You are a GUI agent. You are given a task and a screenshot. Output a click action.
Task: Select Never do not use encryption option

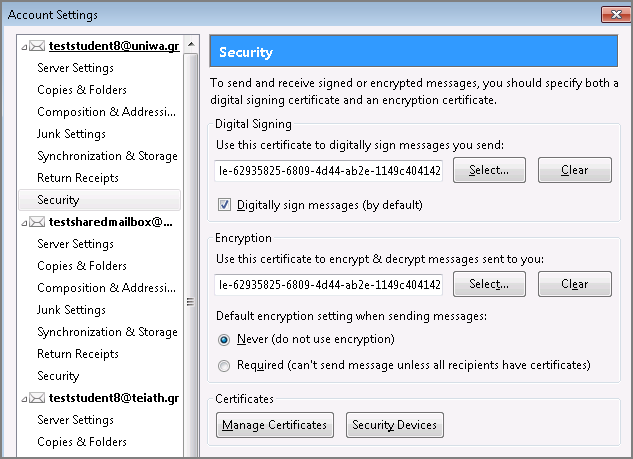[x=224, y=340]
